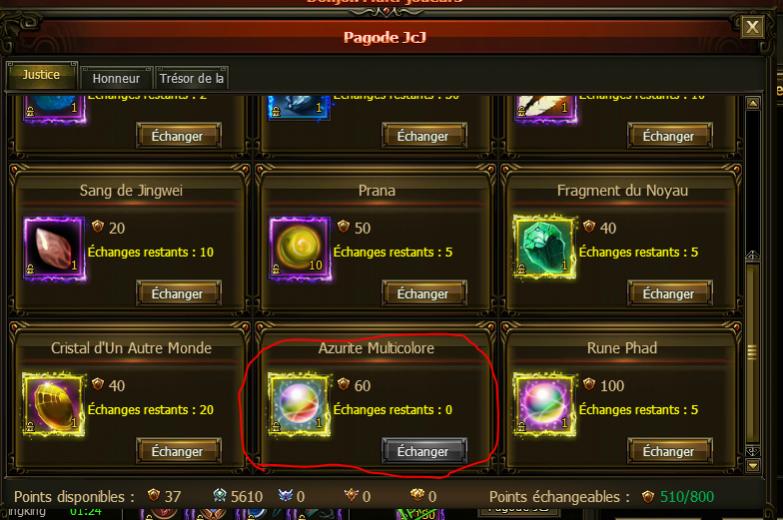Viewport: 783px width, 520px height.
Task: Click the Prana yellow swirl item icon
Action: click(x=300, y=249)
